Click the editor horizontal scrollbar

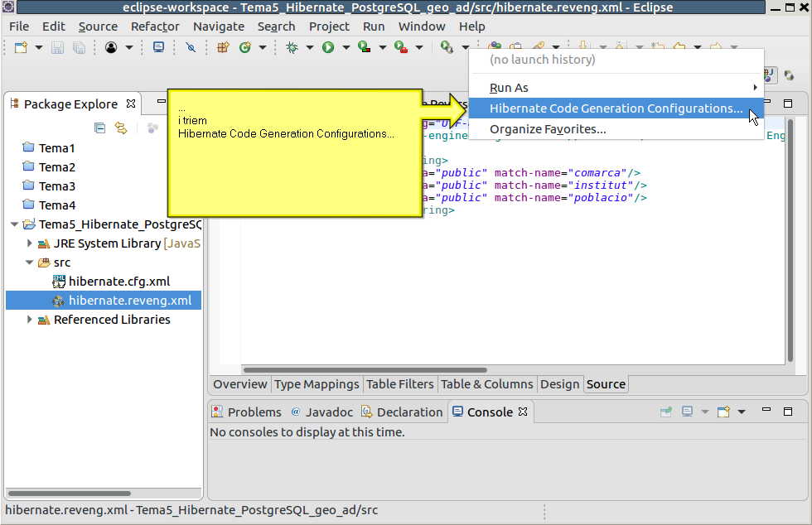[x=365, y=370]
